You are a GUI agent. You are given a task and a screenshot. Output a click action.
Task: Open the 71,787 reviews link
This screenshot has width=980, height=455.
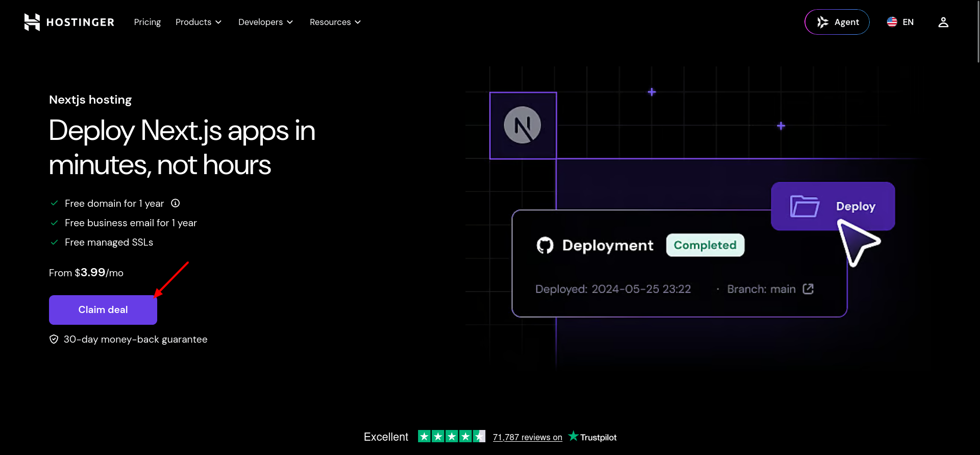click(527, 437)
